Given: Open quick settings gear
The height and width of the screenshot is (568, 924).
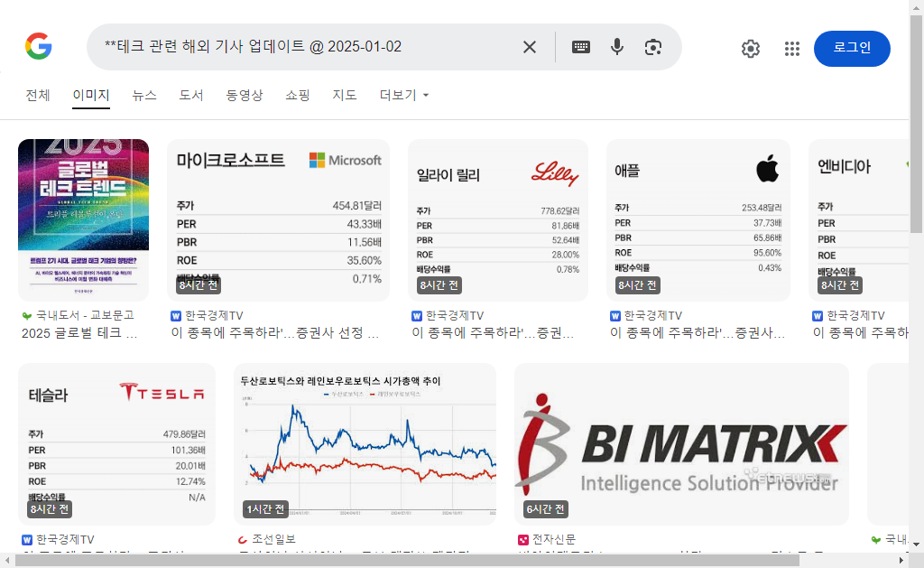Looking at the screenshot, I should 750,49.
